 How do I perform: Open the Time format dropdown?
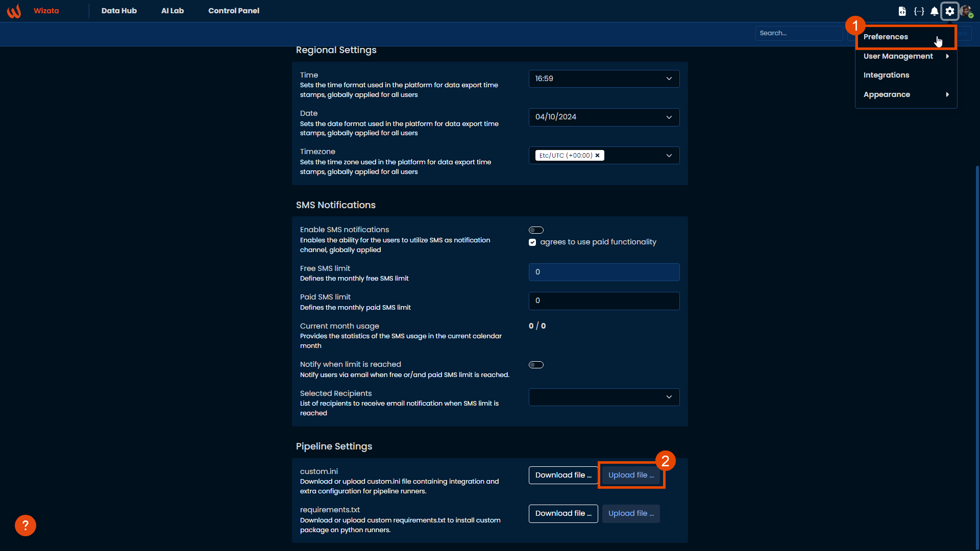click(604, 79)
